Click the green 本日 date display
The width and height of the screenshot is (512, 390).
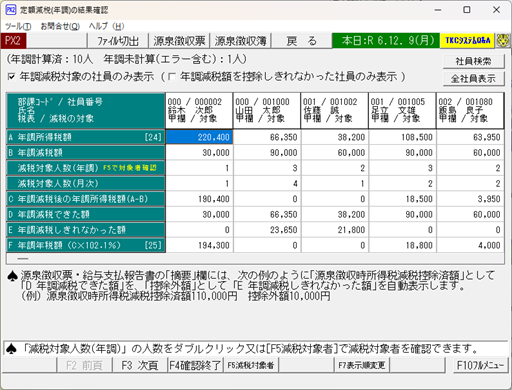(x=386, y=41)
